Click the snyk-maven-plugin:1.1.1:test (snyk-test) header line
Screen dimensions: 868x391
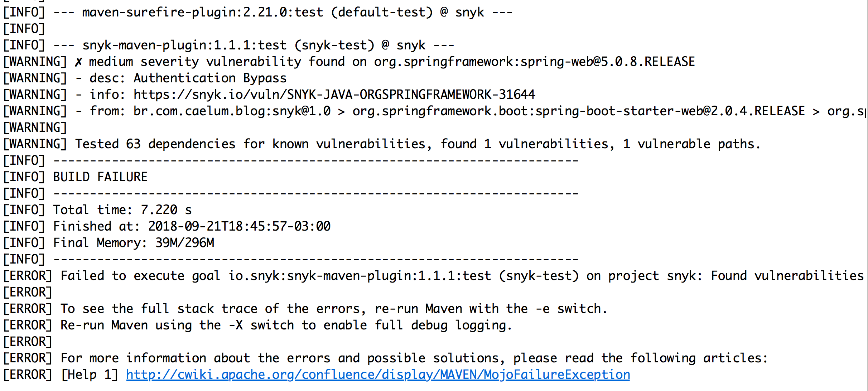[x=228, y=45]
